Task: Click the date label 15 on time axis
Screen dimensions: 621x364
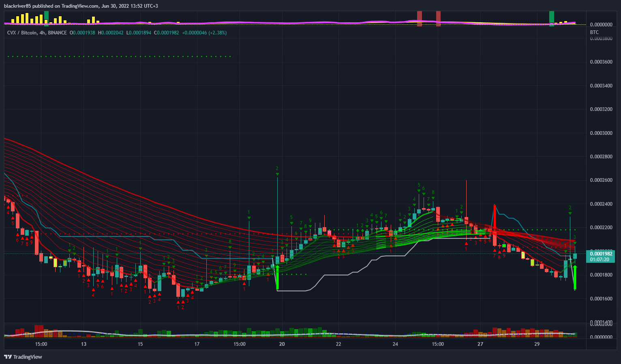Action: click(x=140, y=344)
